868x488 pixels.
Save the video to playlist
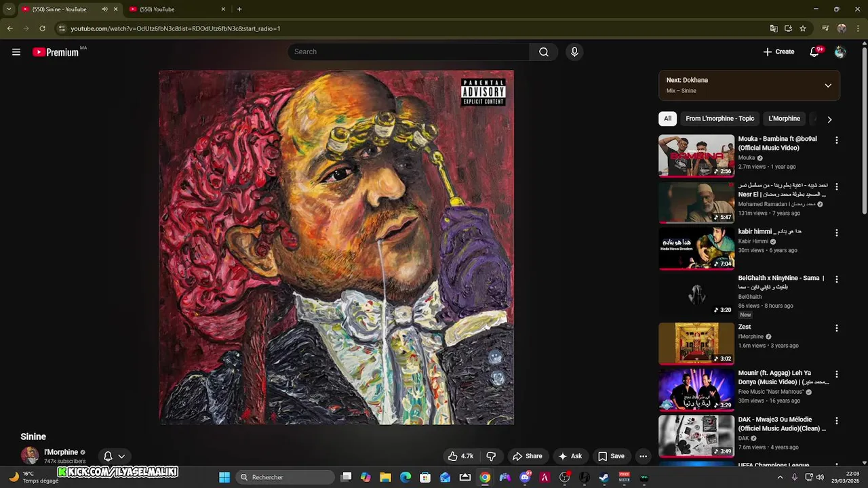[x=611, y=456]
